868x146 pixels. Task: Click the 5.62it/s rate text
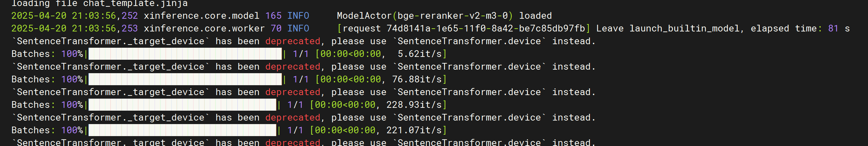point(419,54)
